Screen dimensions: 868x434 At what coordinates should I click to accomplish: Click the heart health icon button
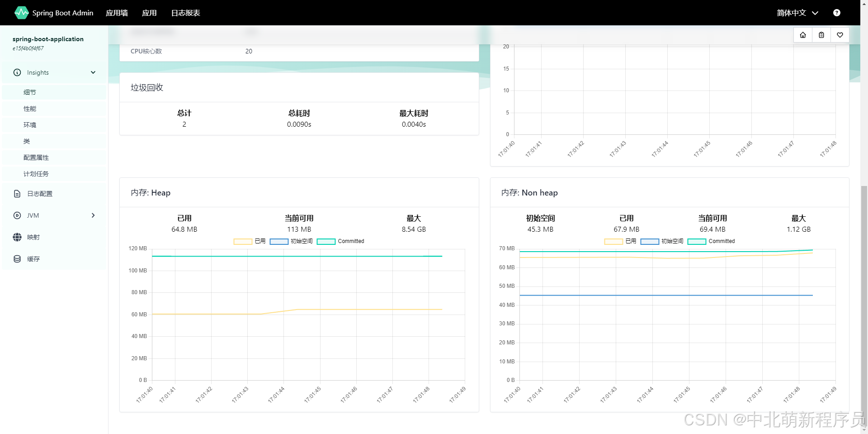click(x=840, y=35)
